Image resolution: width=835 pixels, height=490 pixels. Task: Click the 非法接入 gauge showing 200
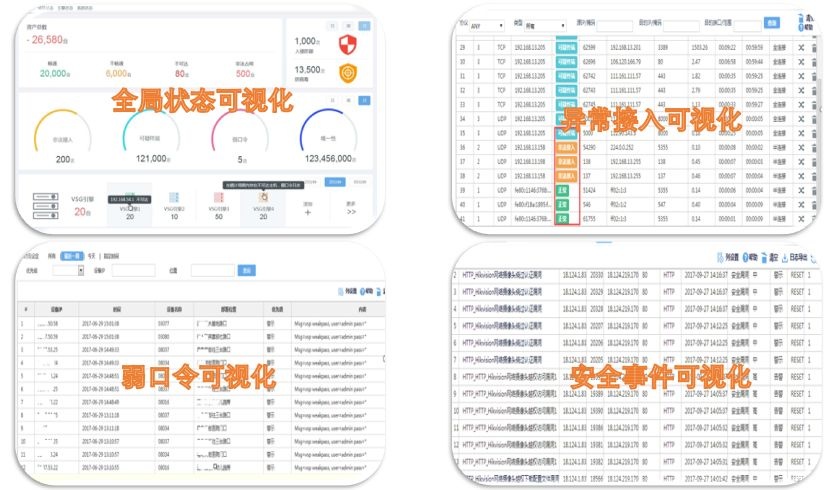pos(65,138)
